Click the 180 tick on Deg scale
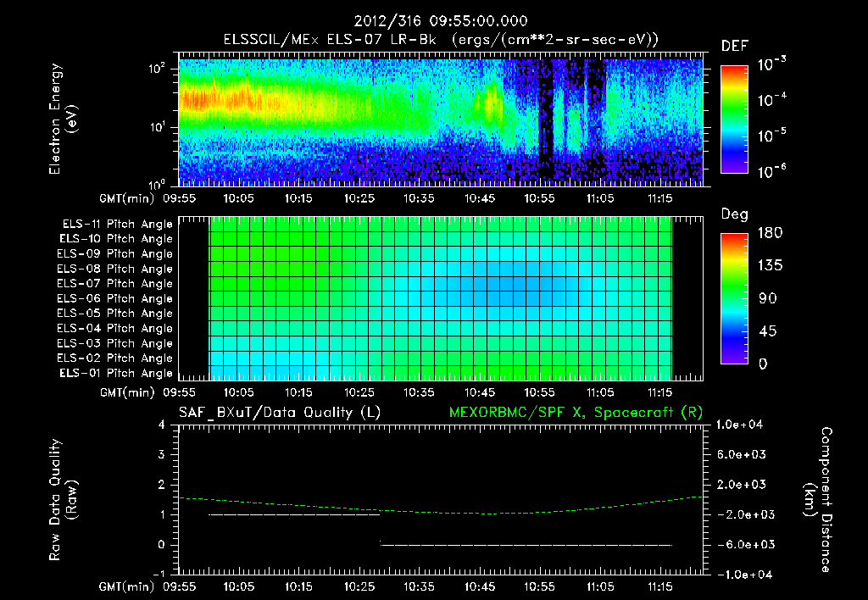The width and height of the screenshot is (868, 600). (x=770, y=232)
